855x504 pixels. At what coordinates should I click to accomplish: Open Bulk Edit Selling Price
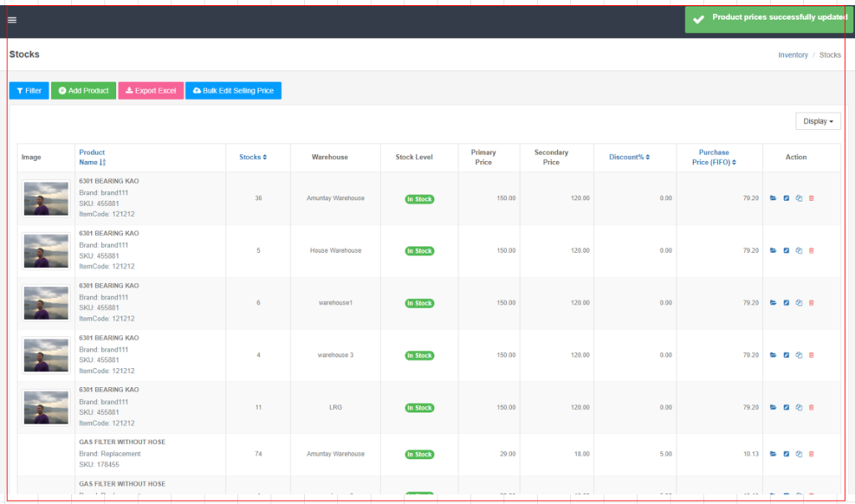coord(233,90)
